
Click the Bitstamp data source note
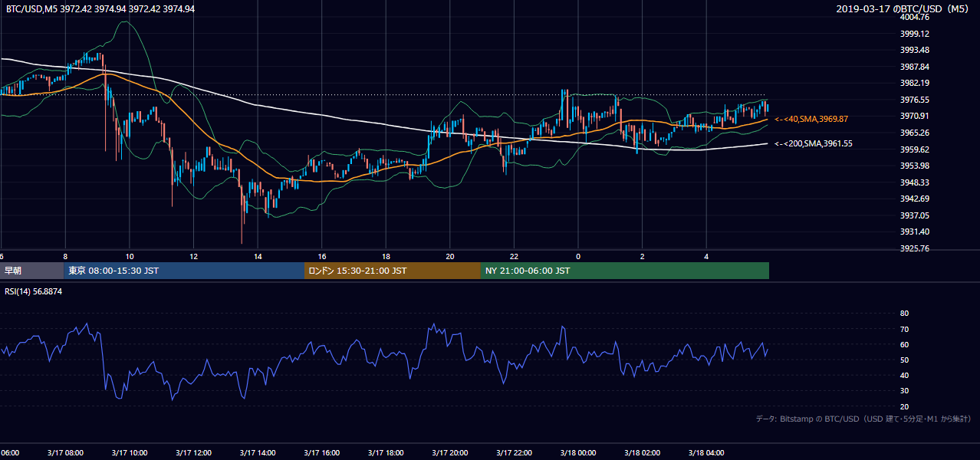point(863,419)
